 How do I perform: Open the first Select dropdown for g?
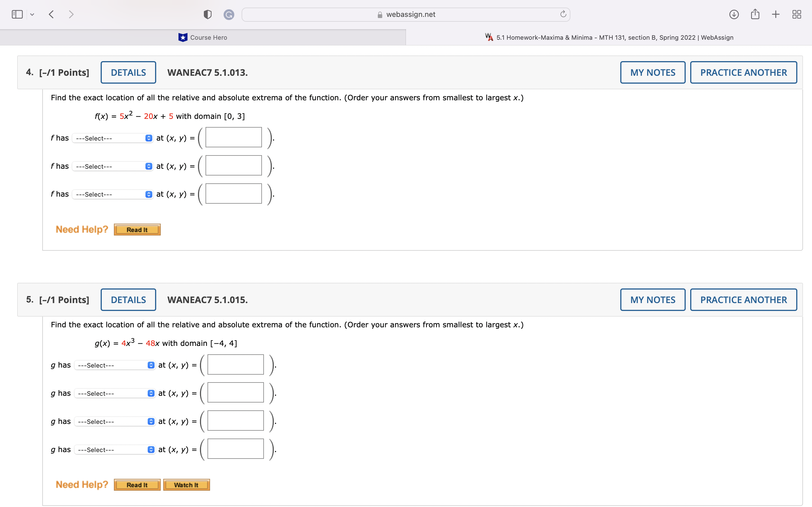click(x=114, y=365)
